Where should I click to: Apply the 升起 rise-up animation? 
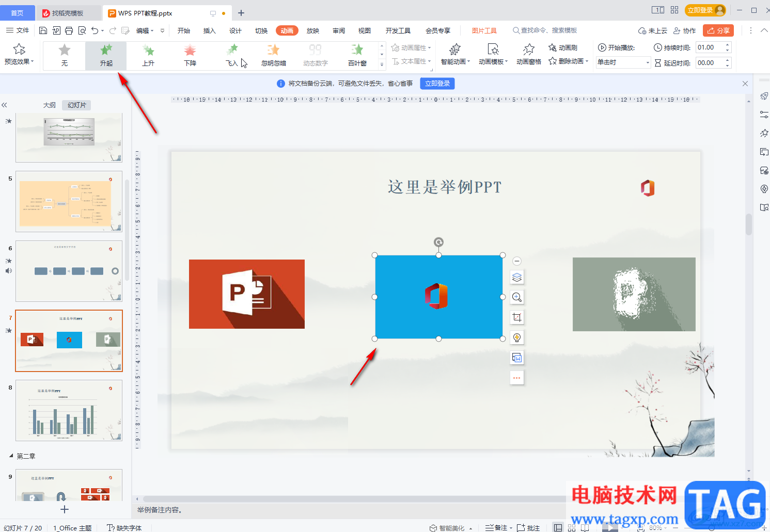(x=106, y=56)
